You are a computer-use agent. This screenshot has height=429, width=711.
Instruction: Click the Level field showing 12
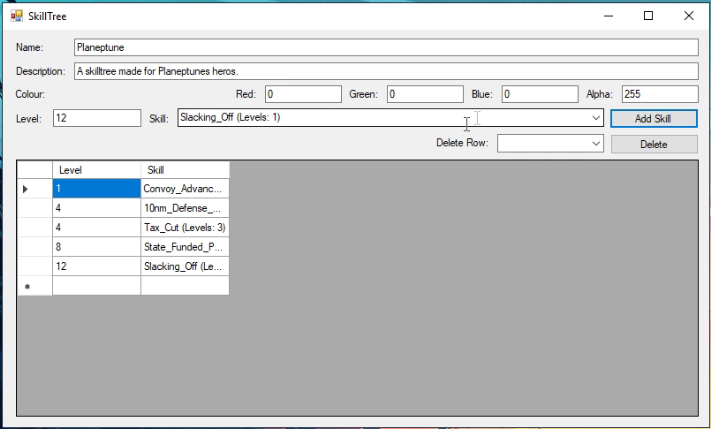tap(97, 118)
